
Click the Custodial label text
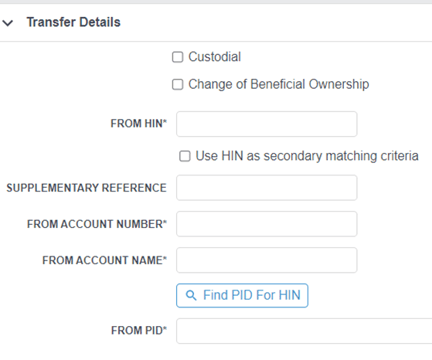[215, 57]
